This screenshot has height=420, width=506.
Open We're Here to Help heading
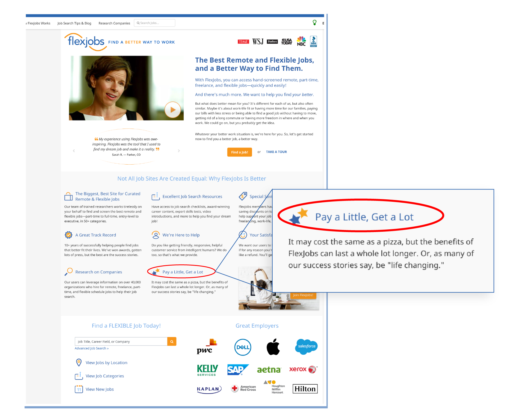(181, 235)
